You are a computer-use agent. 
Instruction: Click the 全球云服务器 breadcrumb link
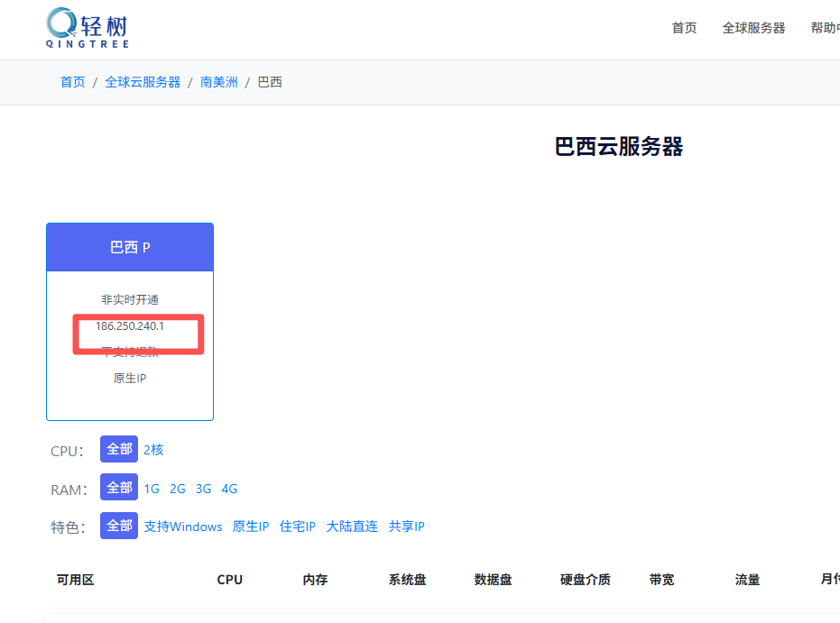point(143,82)
